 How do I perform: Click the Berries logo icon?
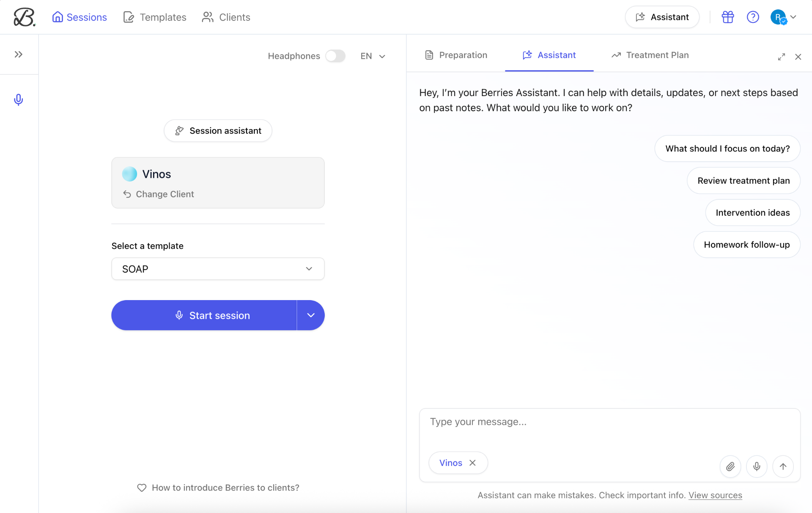24,17
